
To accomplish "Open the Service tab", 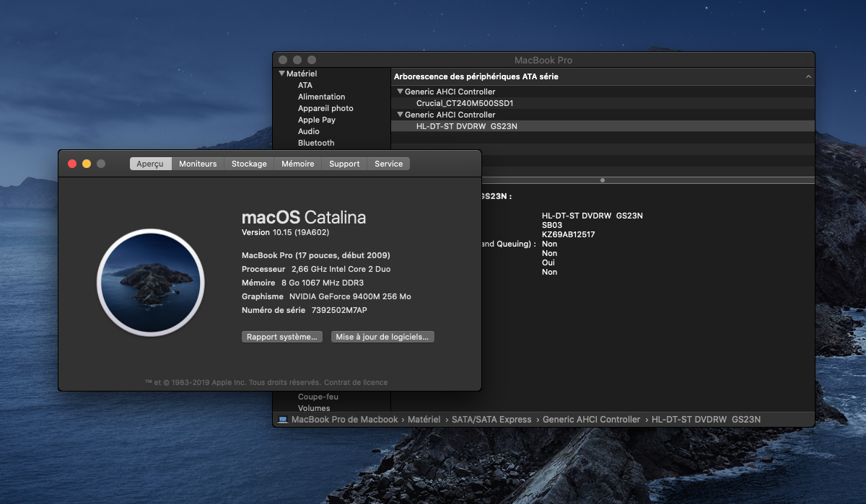I will click(x=388, y=164).
